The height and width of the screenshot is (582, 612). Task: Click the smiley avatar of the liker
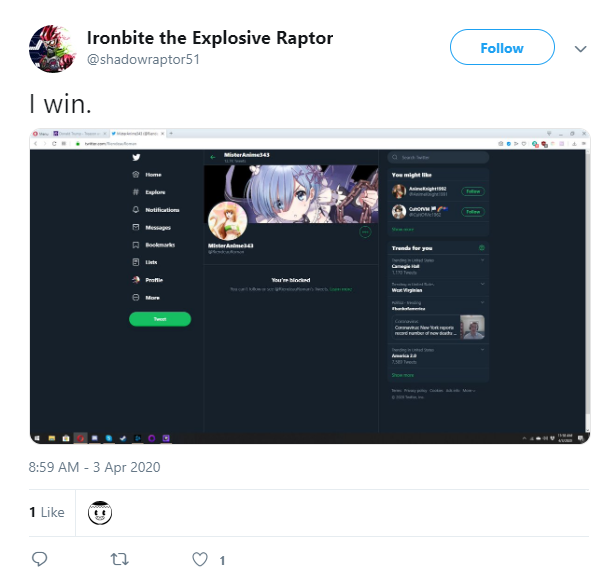pos(100,513)
